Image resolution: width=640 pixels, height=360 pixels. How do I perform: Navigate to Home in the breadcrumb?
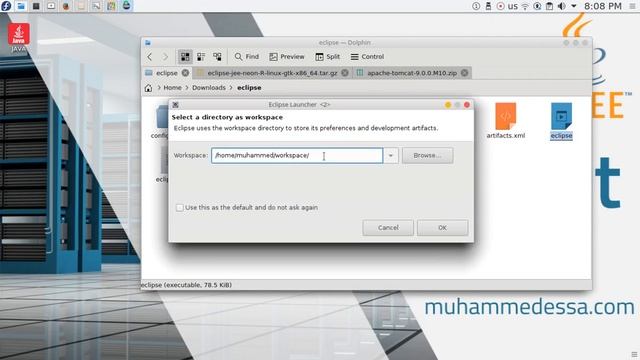pyautogui.click(x=172, y=88)
